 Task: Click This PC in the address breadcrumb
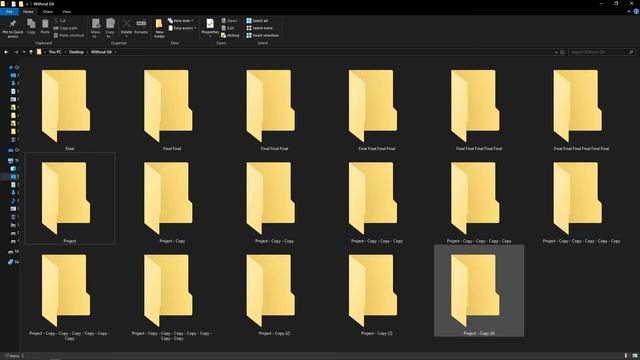tap(55, 52)
